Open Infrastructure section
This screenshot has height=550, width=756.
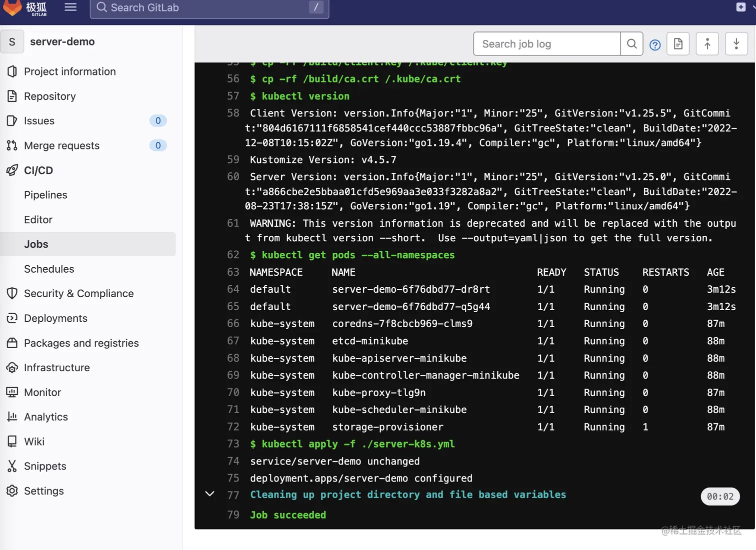57,368
